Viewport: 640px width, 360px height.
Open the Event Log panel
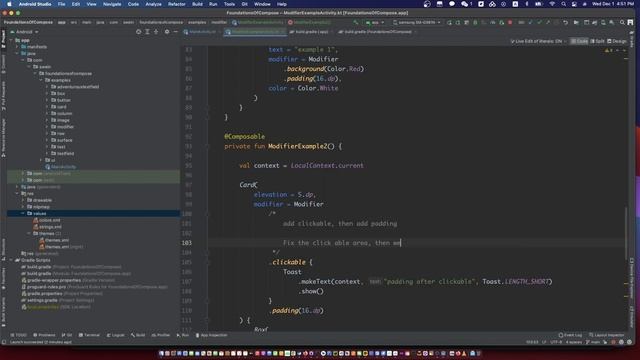click(571, 335)
